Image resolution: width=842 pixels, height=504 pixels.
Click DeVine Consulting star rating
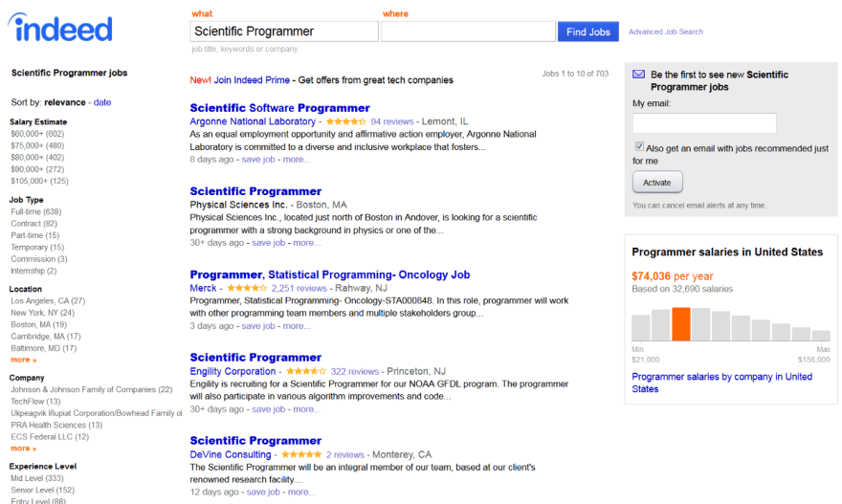coord(301,454)
